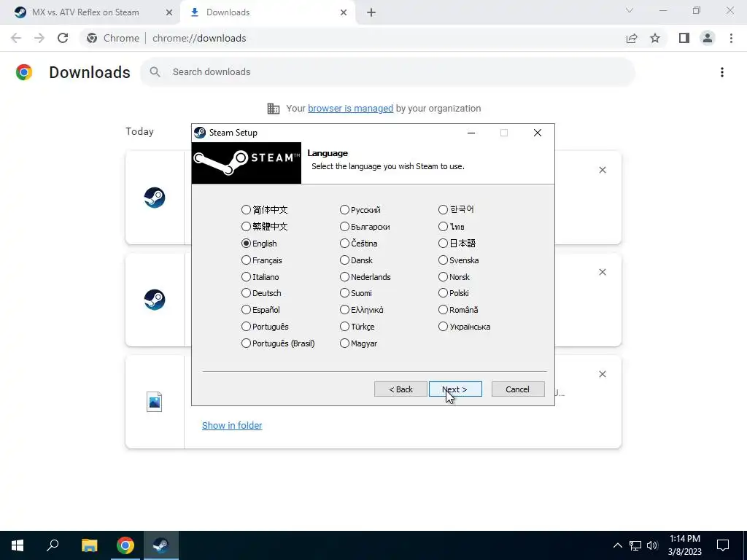747x560 pixels.
Task: Choose Nederlands language option
Action: pyautogui.click(x=344, y=276)
